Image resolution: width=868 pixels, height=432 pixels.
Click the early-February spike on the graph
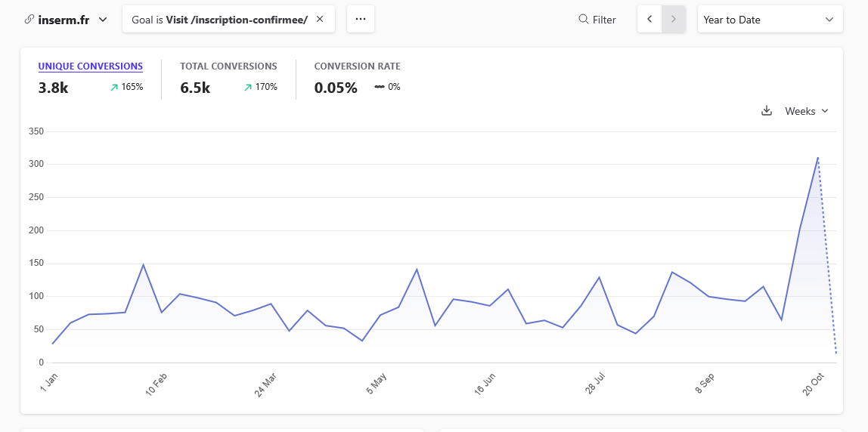[143, 265]
